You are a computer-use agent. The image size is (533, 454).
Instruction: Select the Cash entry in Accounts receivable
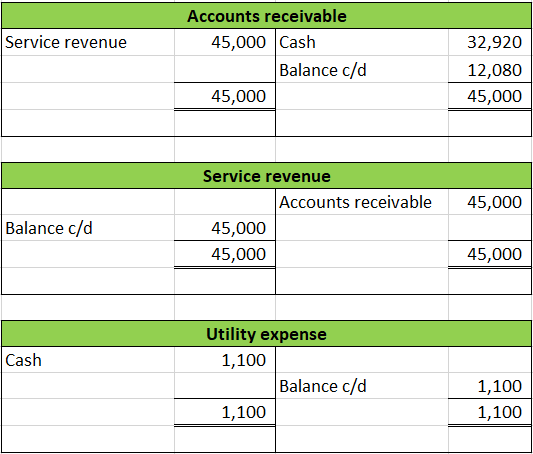297,42
